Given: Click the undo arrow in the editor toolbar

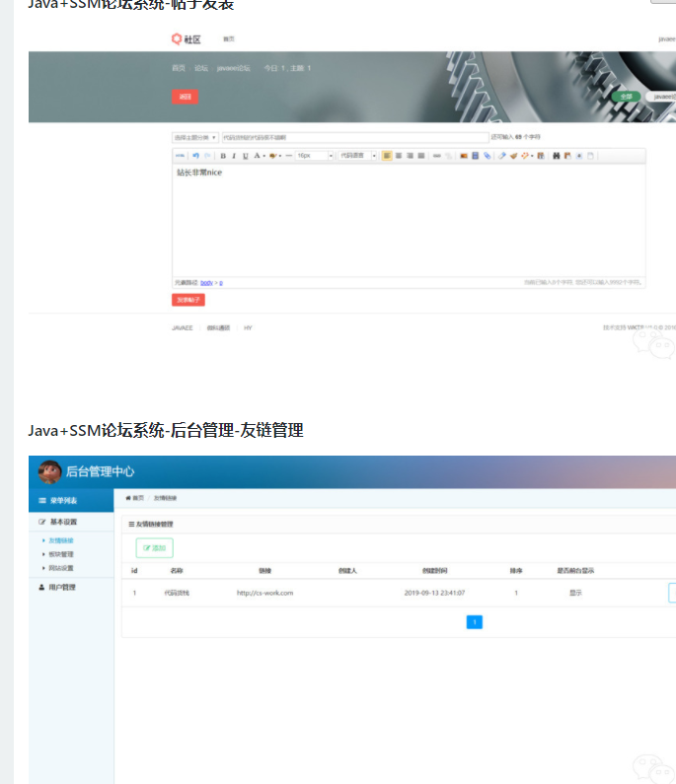Looking at the screenshot, I should pos(195,156).
